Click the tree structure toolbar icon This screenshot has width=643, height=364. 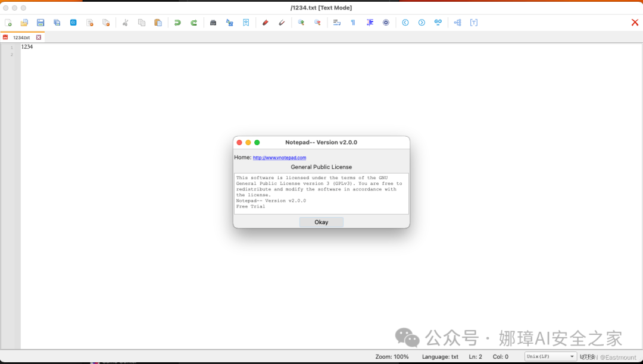[x=458, y=23]
